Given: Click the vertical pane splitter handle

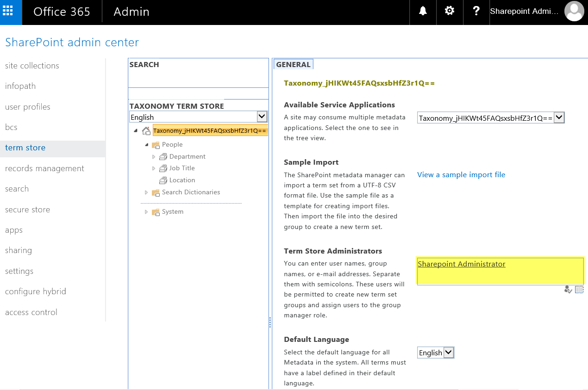Looking at the screenshot, I should click(x=270, y=322).
